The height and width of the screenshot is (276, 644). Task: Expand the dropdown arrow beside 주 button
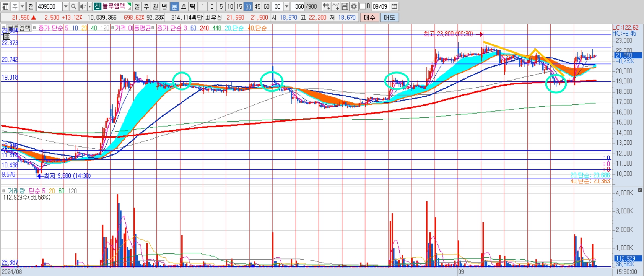[22, 6]
